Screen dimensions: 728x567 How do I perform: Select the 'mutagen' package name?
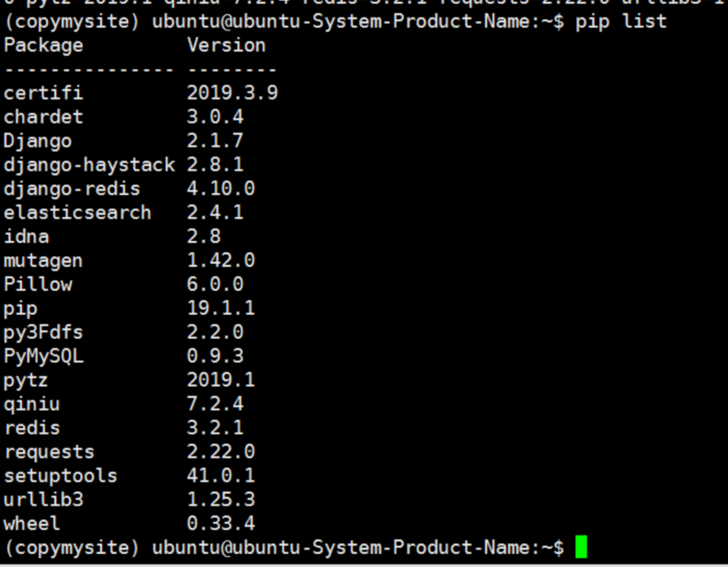pyautogui.click(x=43, y=261)
